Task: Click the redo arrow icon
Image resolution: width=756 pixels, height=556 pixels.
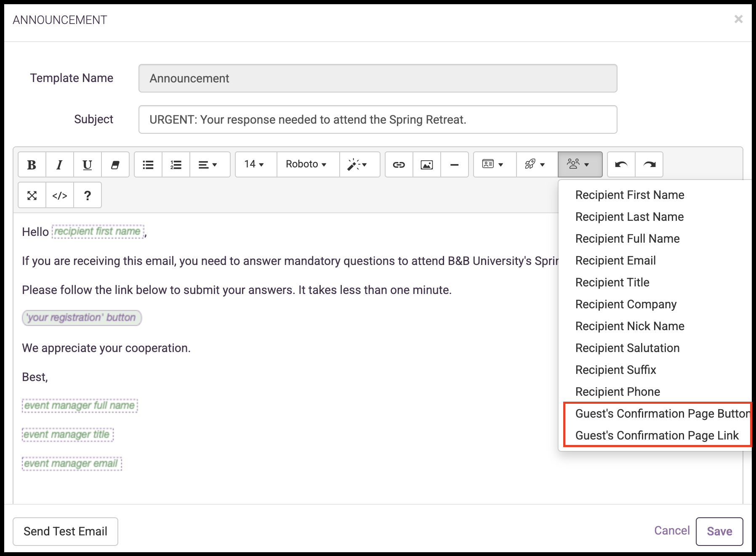Action: [x=649, y=164]
